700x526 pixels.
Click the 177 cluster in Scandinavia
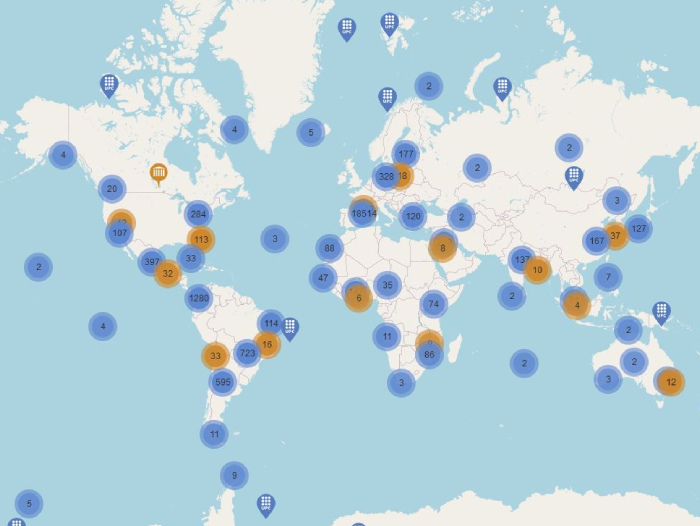click(405, 154)
